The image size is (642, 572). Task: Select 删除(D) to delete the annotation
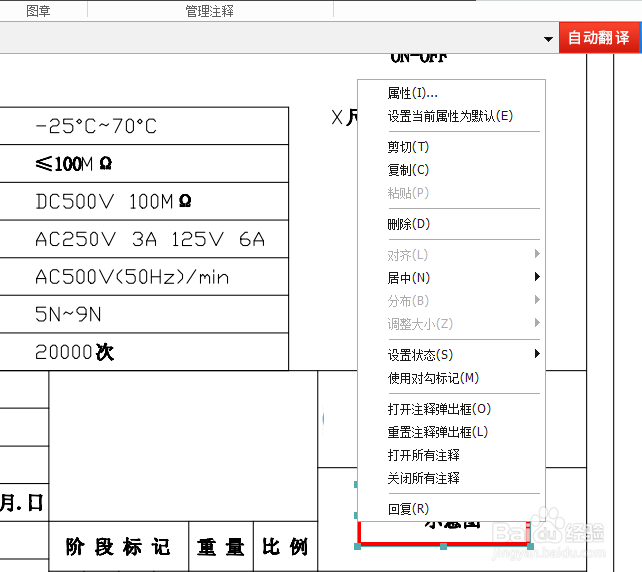coord(451,224)
